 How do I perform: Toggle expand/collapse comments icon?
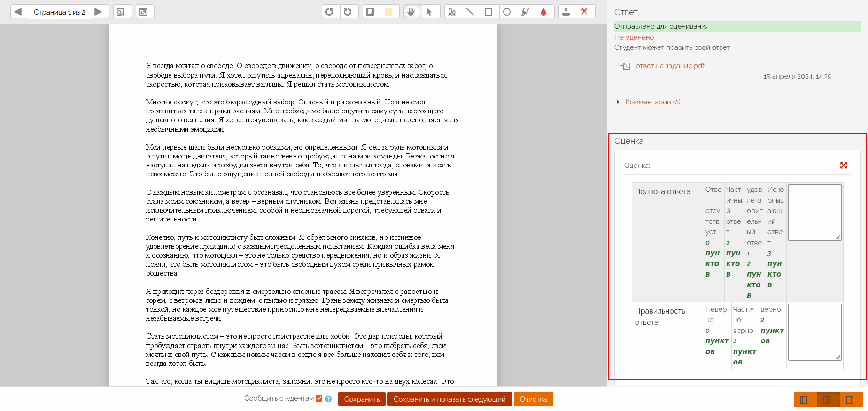point(145,12)
